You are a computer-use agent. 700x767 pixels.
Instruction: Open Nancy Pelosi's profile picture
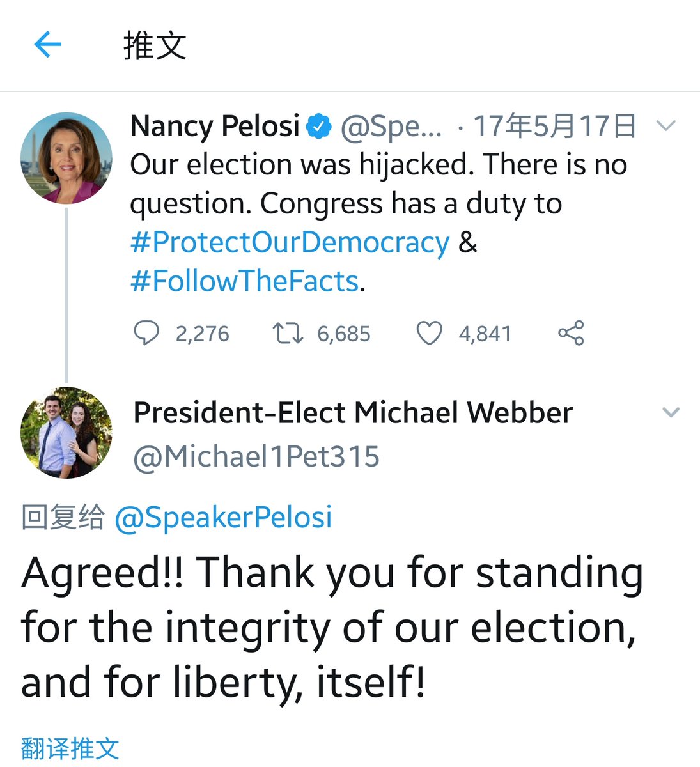click(x=66, y=158)
